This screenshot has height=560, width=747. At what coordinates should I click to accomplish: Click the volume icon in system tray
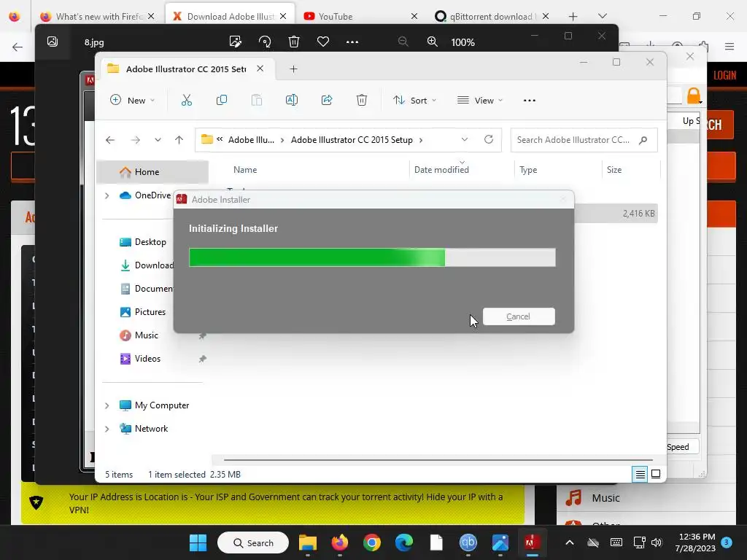pyautogui.click(x=657, y=542)
